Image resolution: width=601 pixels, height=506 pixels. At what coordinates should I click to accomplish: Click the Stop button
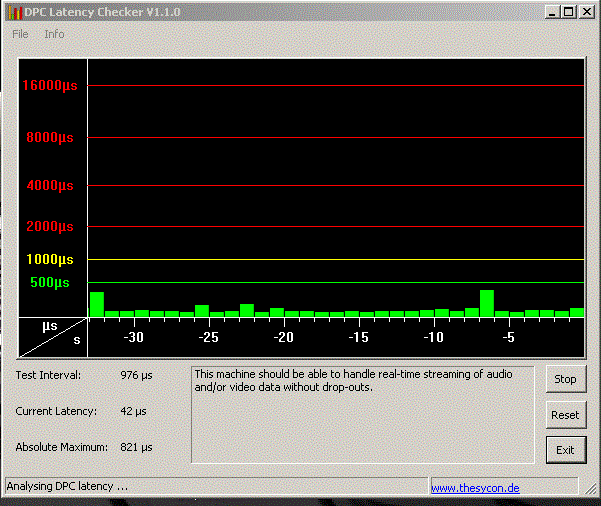[x=566, y=379]
